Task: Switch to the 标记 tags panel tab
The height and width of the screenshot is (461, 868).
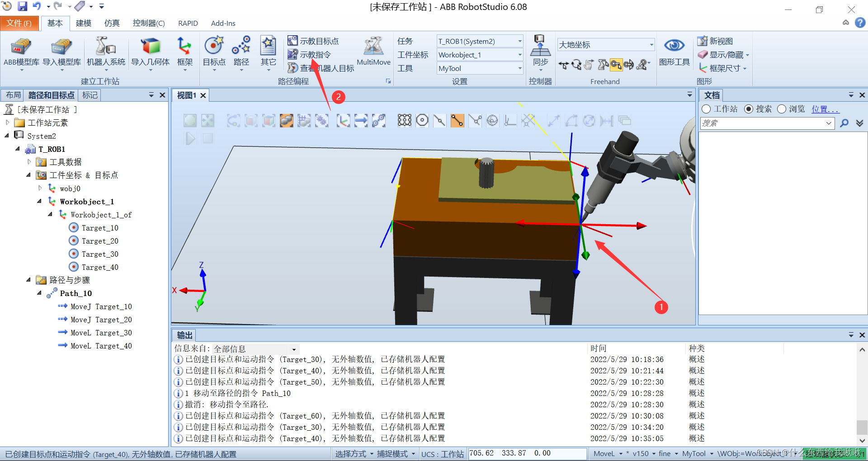Action: click(90, 95)
